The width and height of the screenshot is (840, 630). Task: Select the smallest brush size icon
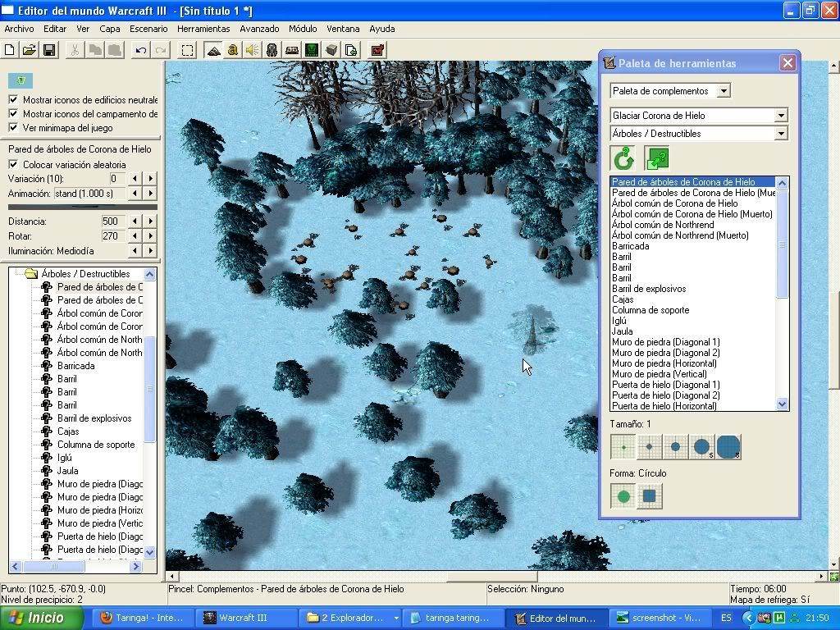point(623,447)
